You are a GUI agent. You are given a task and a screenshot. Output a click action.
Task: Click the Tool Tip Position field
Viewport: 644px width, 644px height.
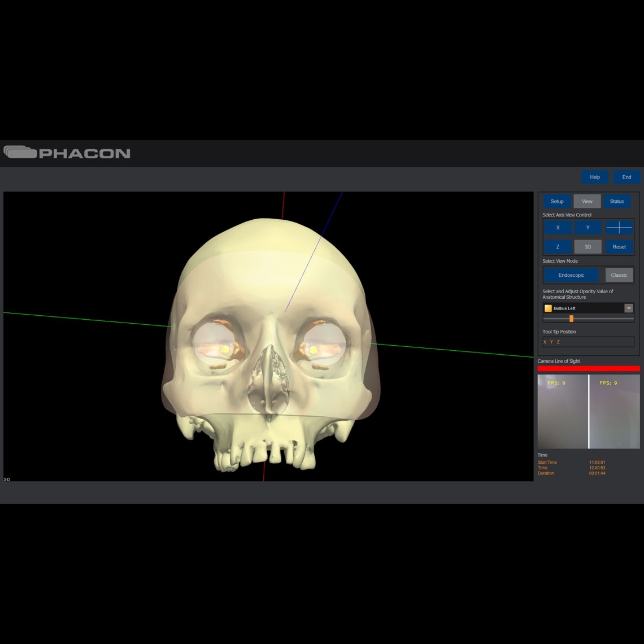(588, 342)
